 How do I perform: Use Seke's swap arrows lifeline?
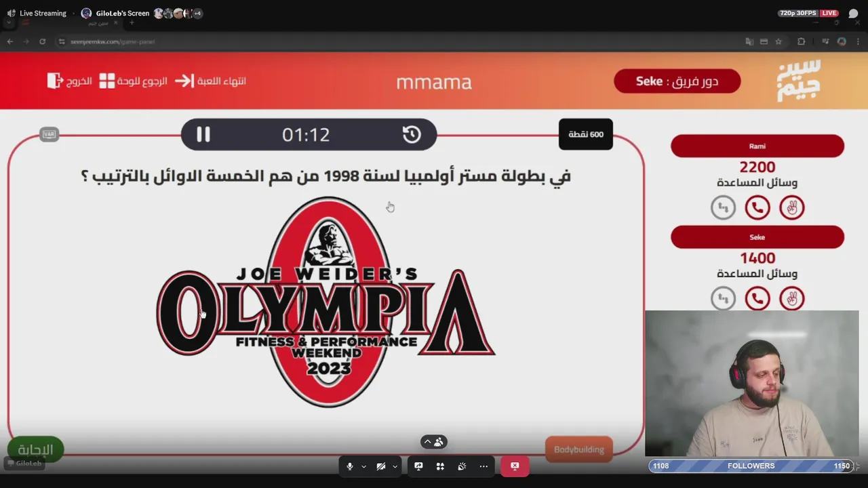pos(723,298)
